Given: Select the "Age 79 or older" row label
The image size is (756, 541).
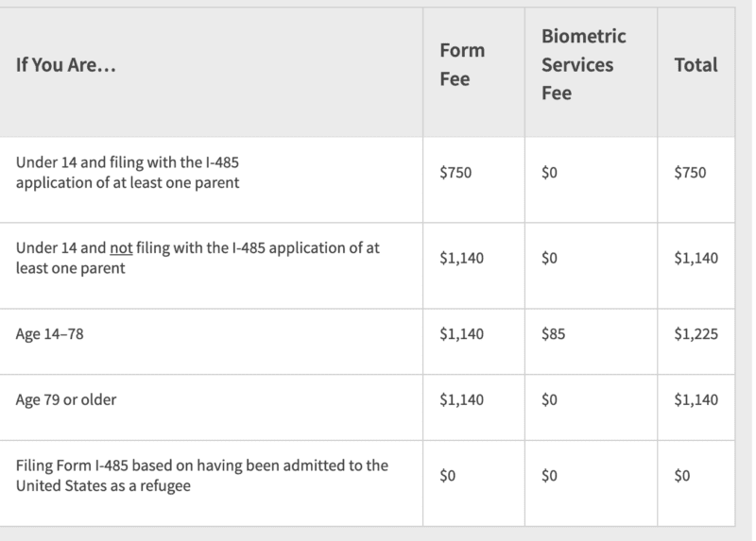Looking at the screenshot, I should [66, 399].
